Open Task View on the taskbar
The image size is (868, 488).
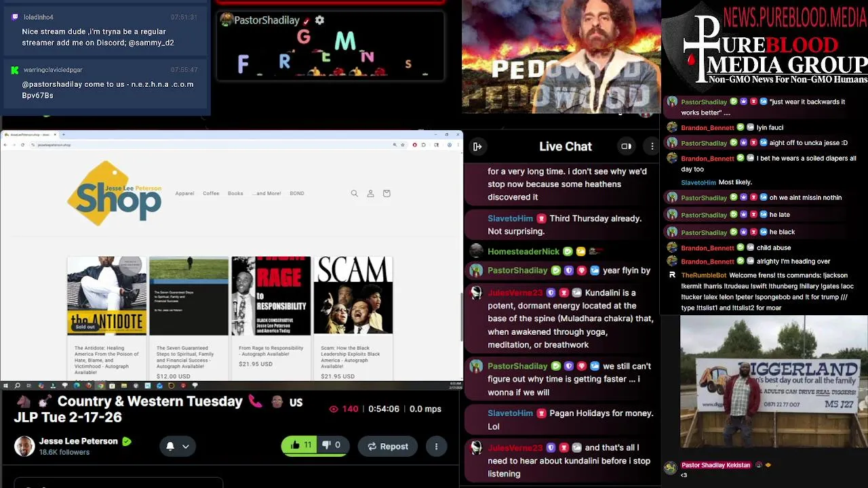(28, 386)
